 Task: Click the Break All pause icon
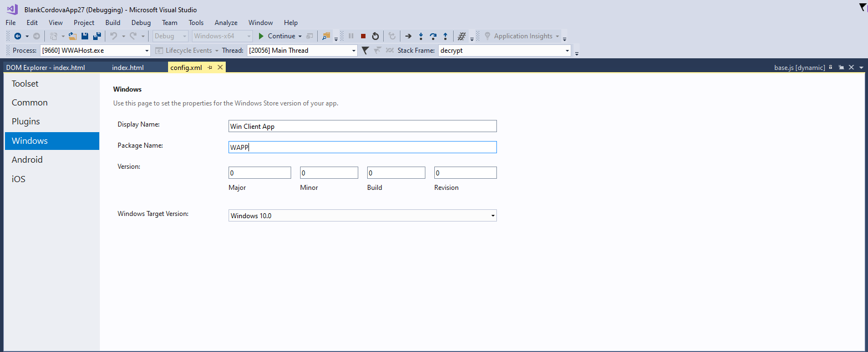[351, 36]
